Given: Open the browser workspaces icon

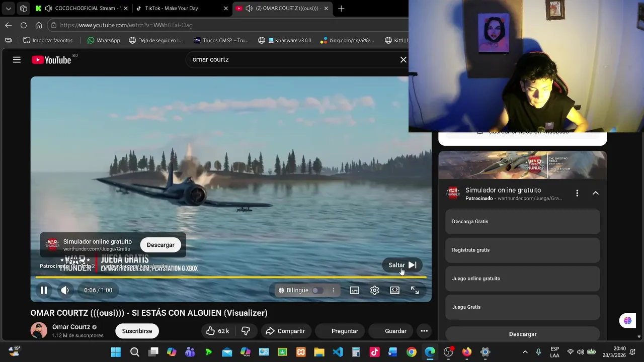Looking at the screenshot, I should pos(24,9).
